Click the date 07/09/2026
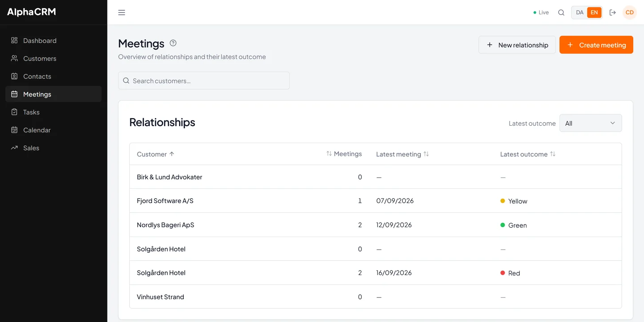This screenshot has width=644, height=322. click(x=395, y=201)
